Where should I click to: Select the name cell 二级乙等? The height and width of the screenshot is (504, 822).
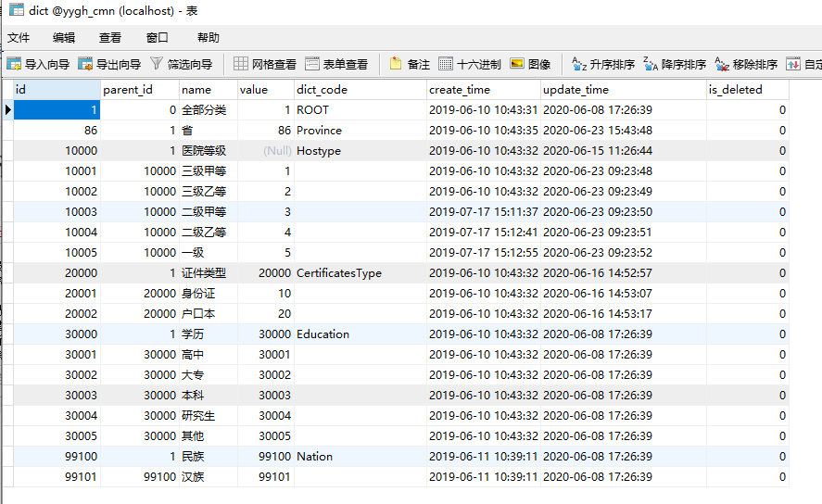[x=209, y=233]
